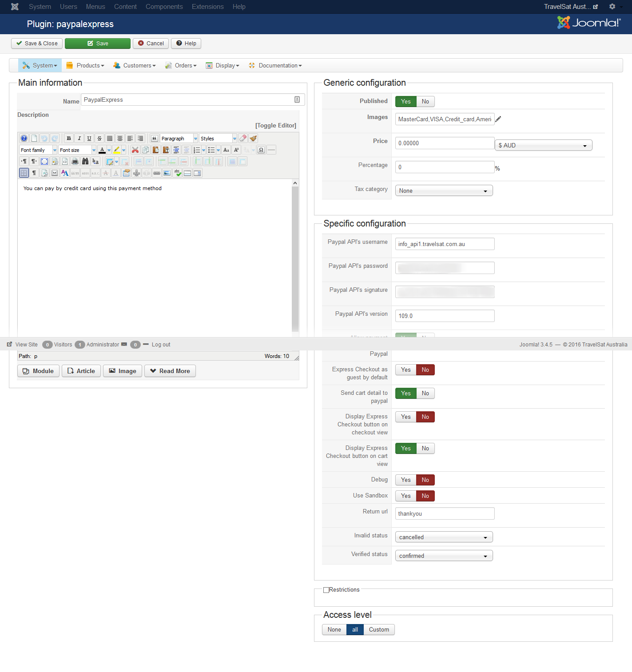Image resolution: width=632 pixels, height=672 pixels.
Task: Click the Return url input field
Action: click(445, 513)
